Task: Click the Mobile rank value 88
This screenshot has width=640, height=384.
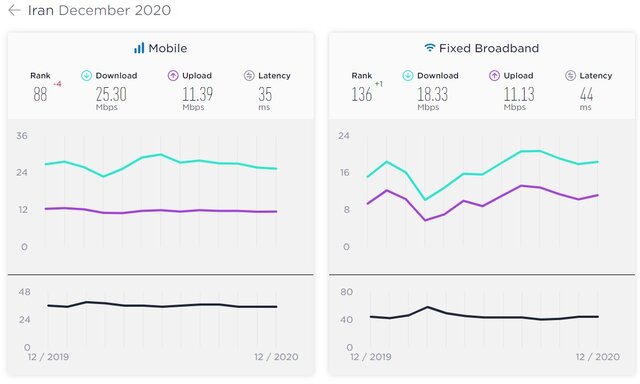Action: point(40,94)
